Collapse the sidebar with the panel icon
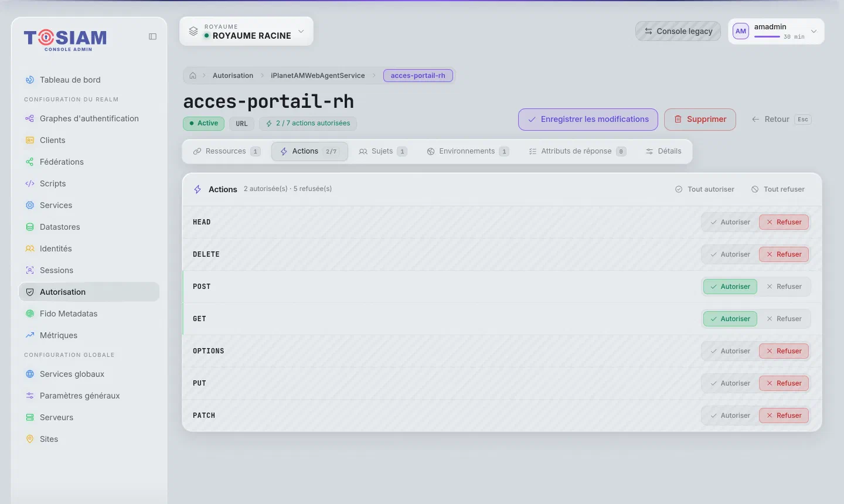 [152, 36]
